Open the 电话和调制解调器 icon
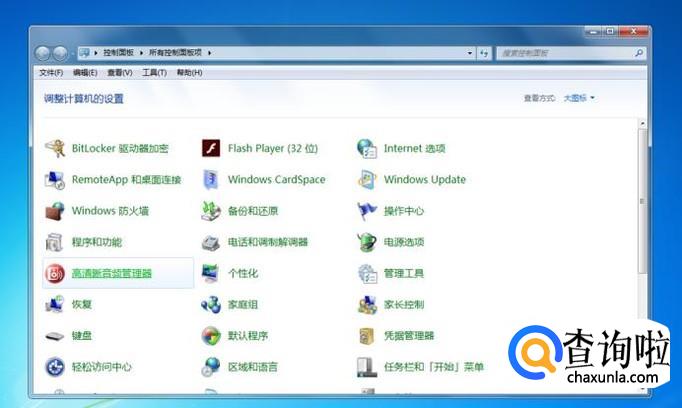Viewport: 682px width, 408px height. tap(211, 242)
